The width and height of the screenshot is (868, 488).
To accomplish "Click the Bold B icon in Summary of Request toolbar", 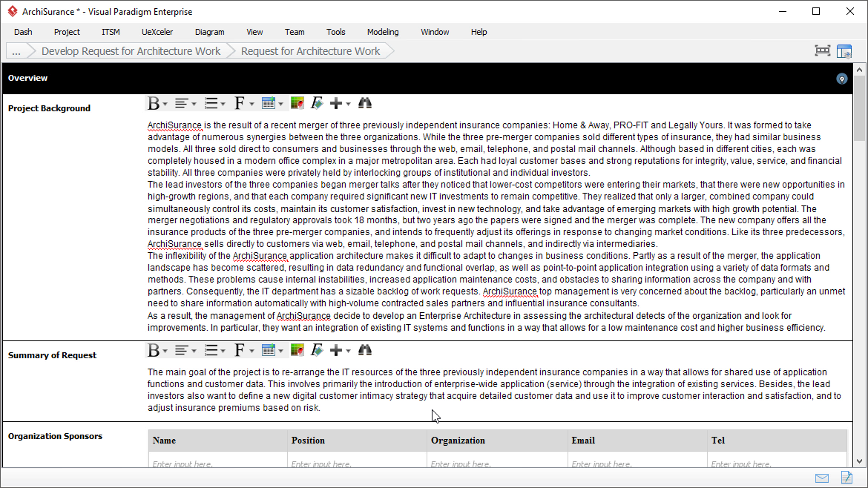I will pos(154,350).
